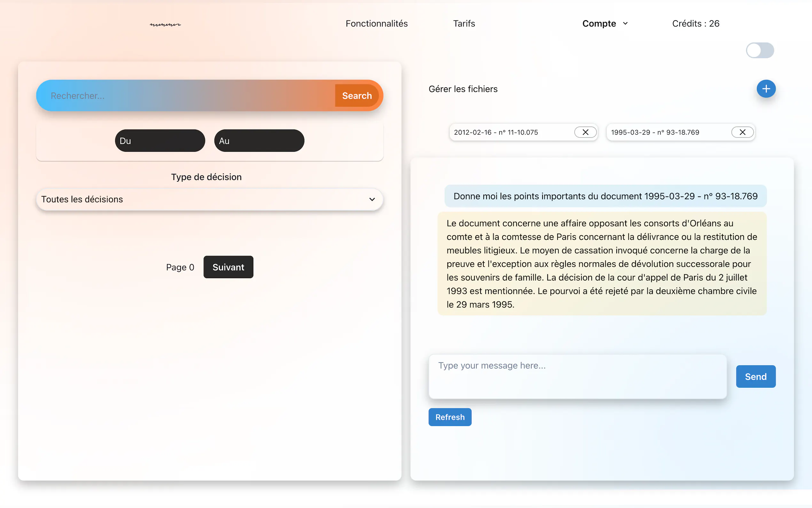Send the chat message

755,376
